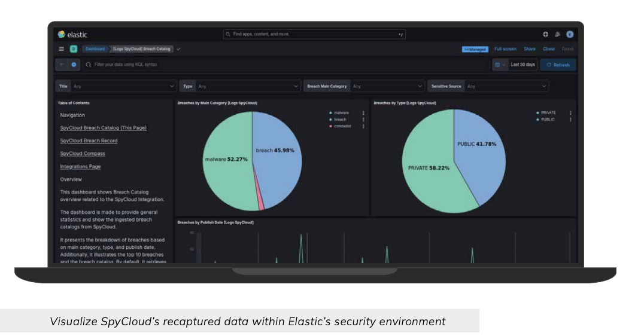Click the malware legend label

(x=341, y=113)
